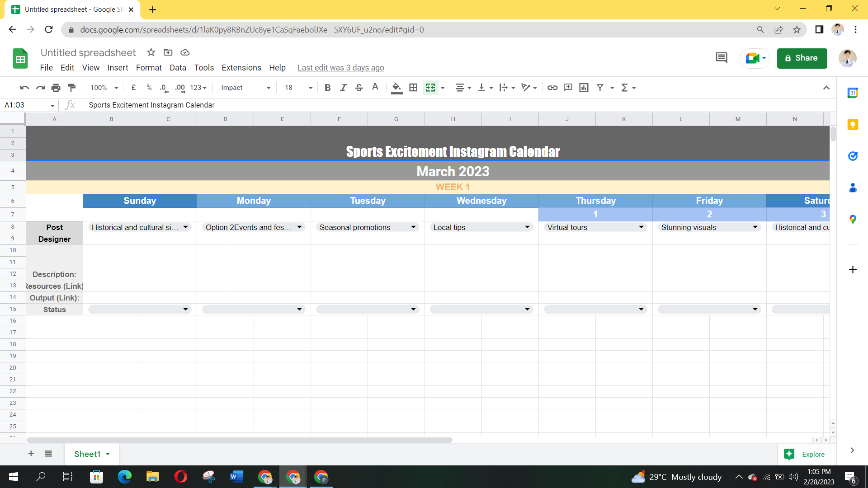Click the Redo icon
Image resolution: width=868 pixels, height=488 pixels.
pyautogui.click(x=40, y=88)
